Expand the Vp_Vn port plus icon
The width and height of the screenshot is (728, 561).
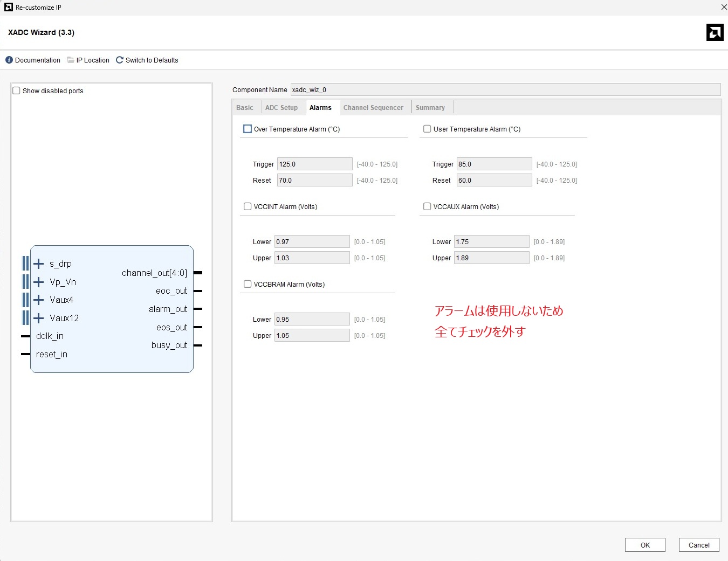click(39, 282)
